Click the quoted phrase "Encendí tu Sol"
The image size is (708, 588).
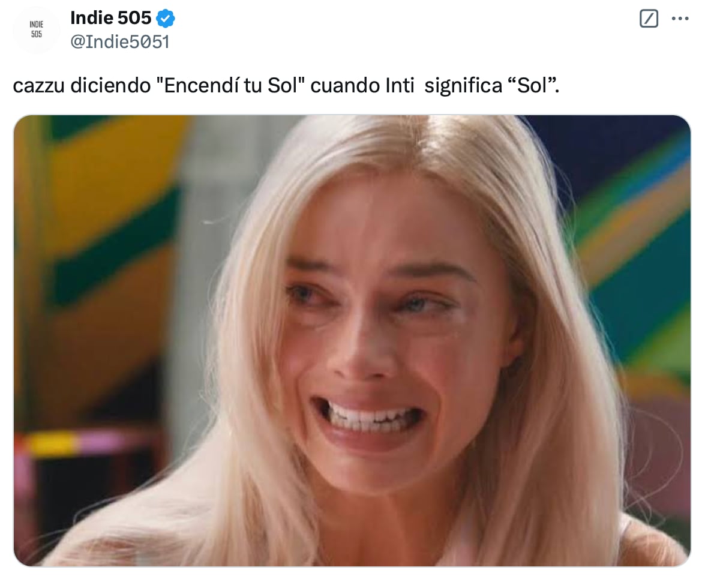[x=230, y=85]
